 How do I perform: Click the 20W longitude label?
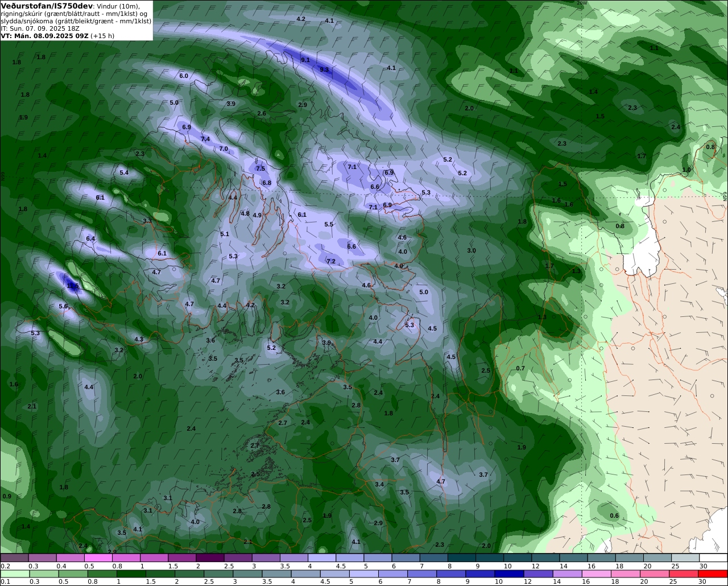point(581,3)
